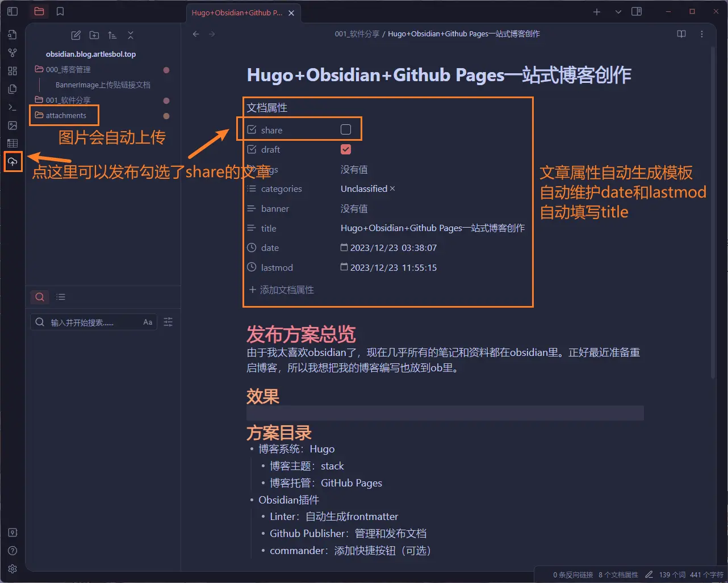
Task: Change file sort order icon
Action: click(112, 35)
